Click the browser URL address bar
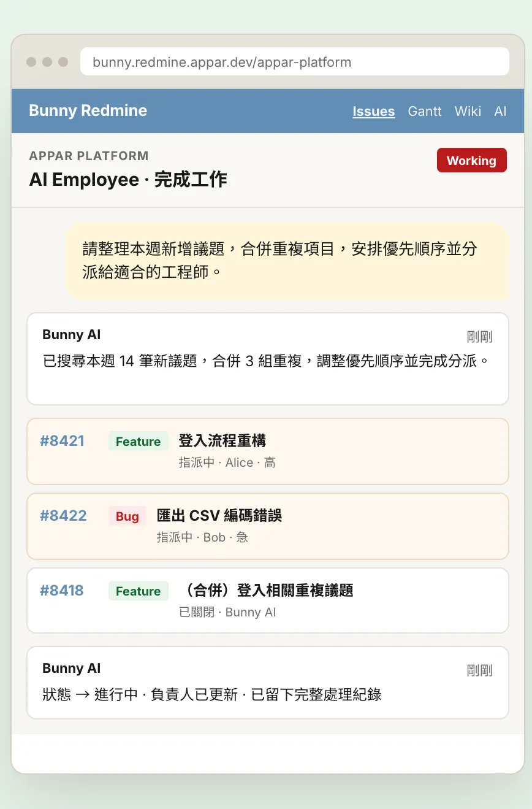 (x=295, y=62)
